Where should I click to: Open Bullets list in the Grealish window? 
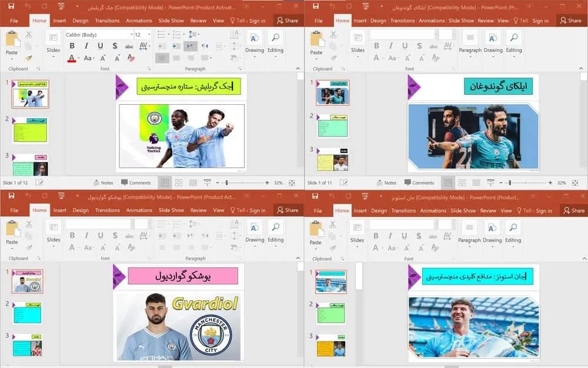click(x=163, y=34)
